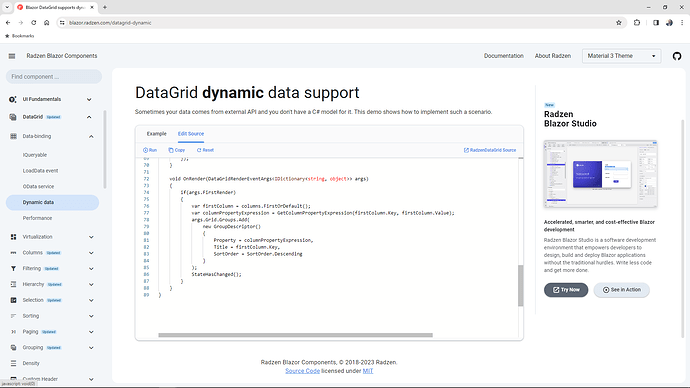Toggle the browser side panel icon

pyautogui.click(x=656, y=23)
